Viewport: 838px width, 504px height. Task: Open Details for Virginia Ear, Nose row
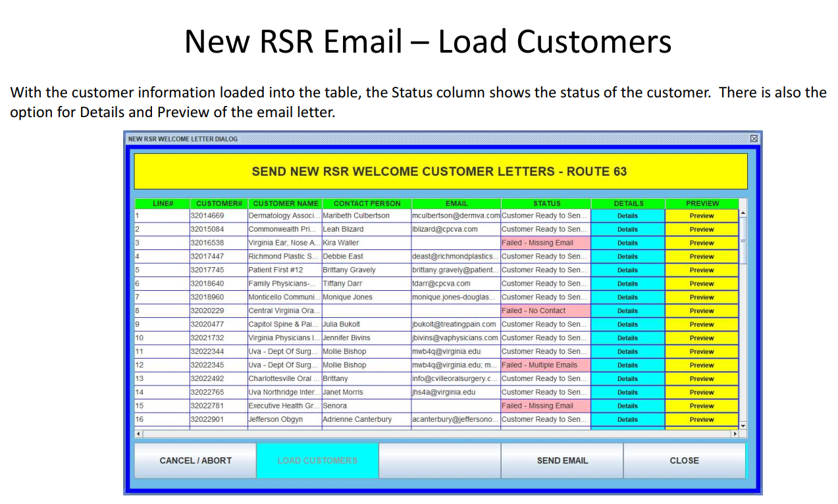628,243
